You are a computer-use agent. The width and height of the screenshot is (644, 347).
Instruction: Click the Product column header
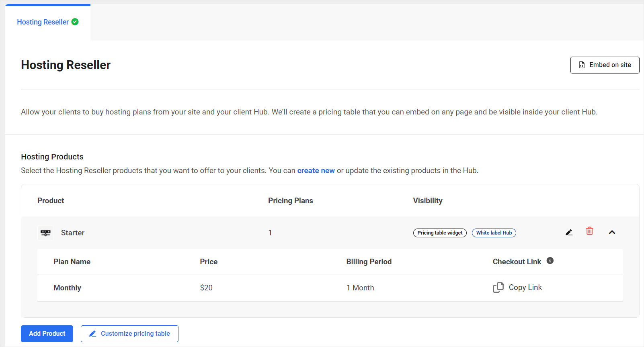pyautogui.click(x=51, y=201)
